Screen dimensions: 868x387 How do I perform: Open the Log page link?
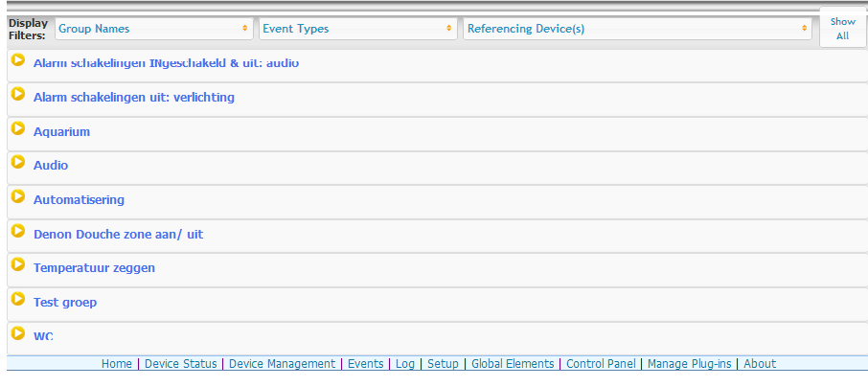(405, 364)
